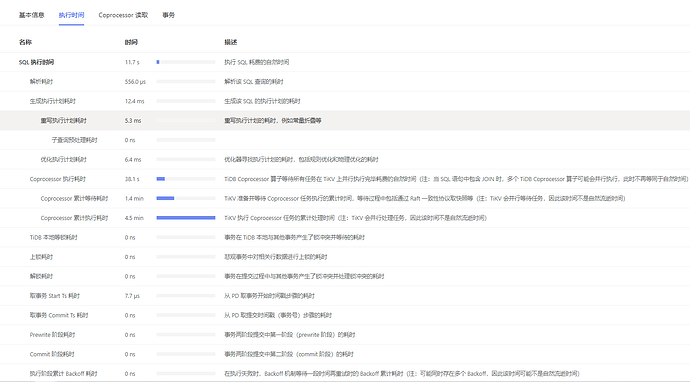
Task: Select the 执行时间 tab
Action: pyautogui.click(x=71, y=15)
